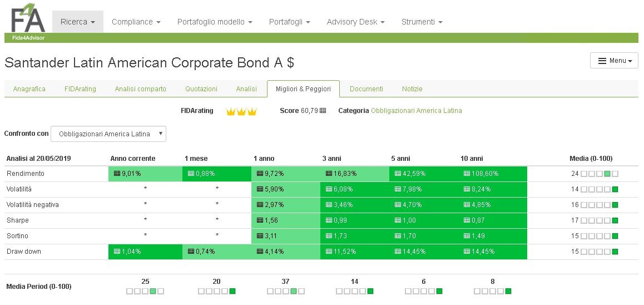Click the Media (0-100) column header
Image resolution: width=644 pixels, height=305 pixels.
591,159
